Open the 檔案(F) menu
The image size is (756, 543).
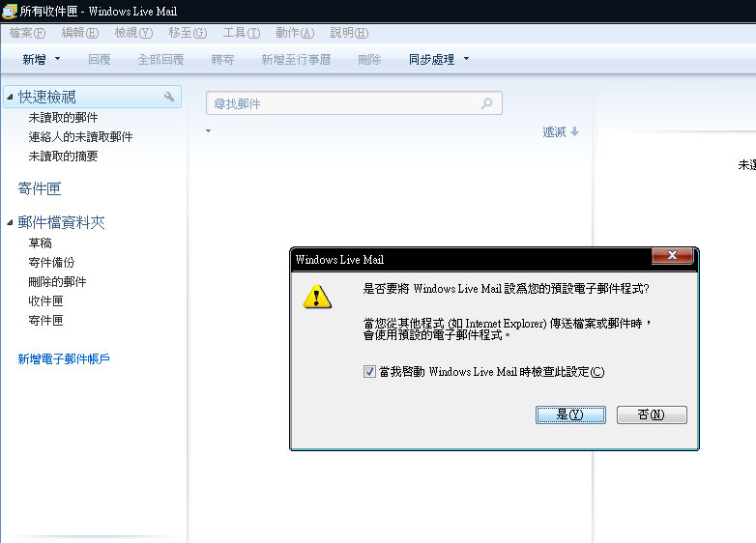point(27,33)
